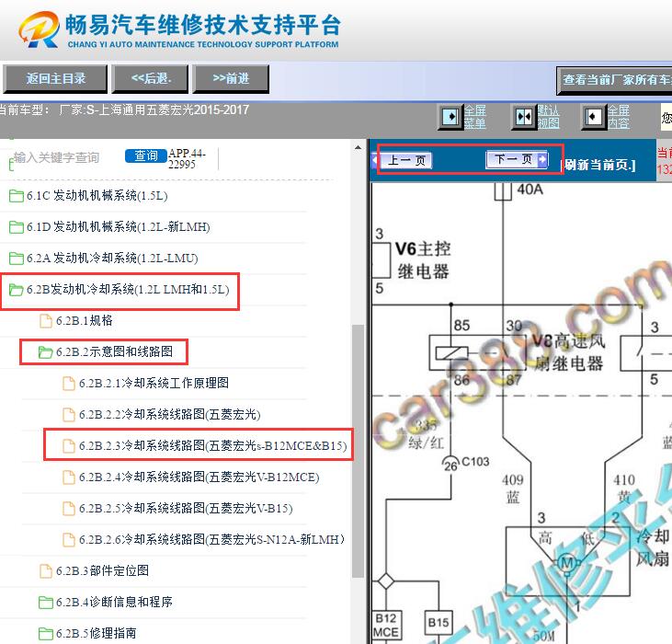Click the B12 MCE box in diagram
Viewport: 672px width, 644px height.
(386, 626)
